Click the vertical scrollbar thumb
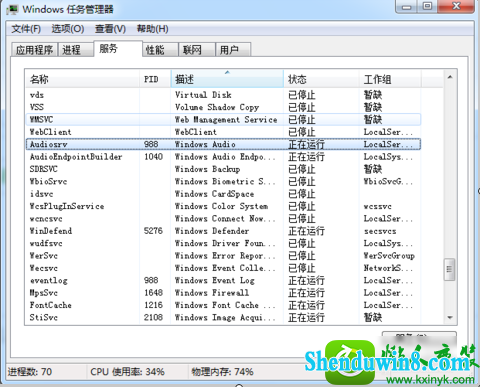This screenshot has height=387, width=480. [x=450, y=269]
